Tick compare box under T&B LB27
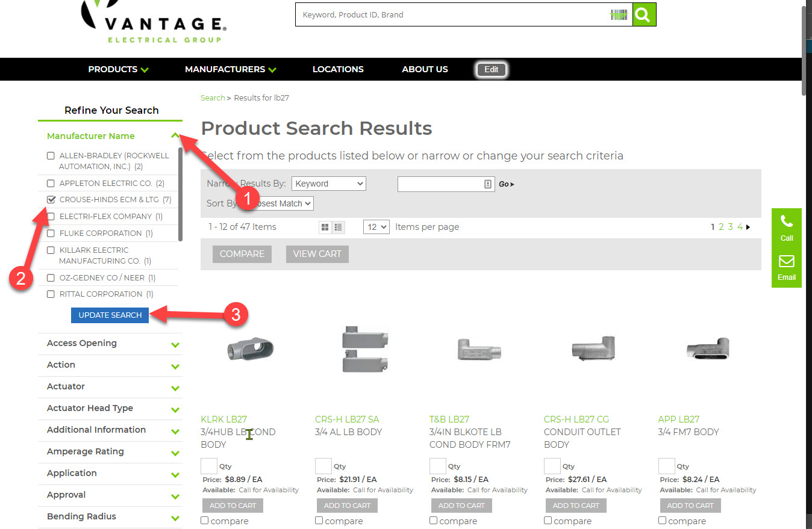Image resolution: width=812 pixels, height=529 pixels. (x=434, y=521)
